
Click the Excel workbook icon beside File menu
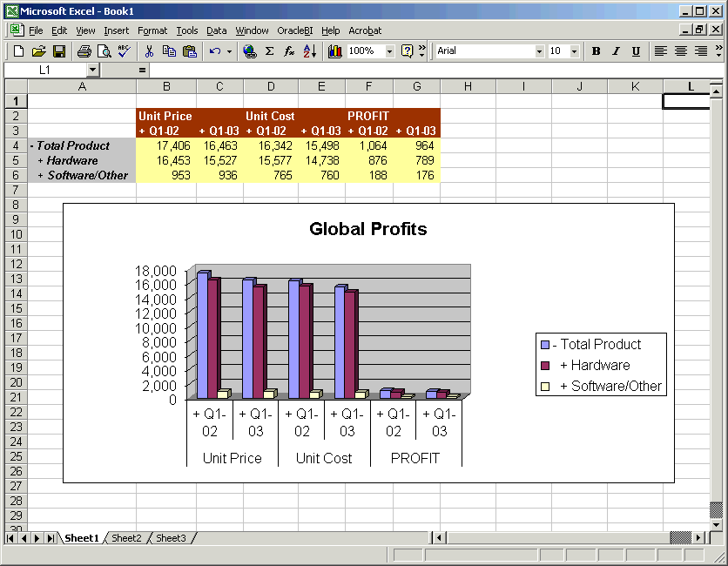pyautogui.click(x=17, y=30)
